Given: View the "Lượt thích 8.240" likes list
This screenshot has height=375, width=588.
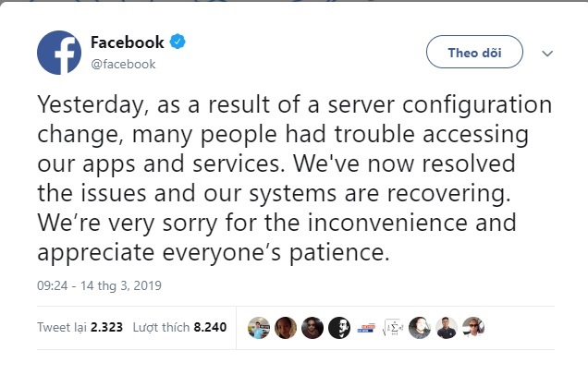Looking at the screenshot, I should point(179,328).
